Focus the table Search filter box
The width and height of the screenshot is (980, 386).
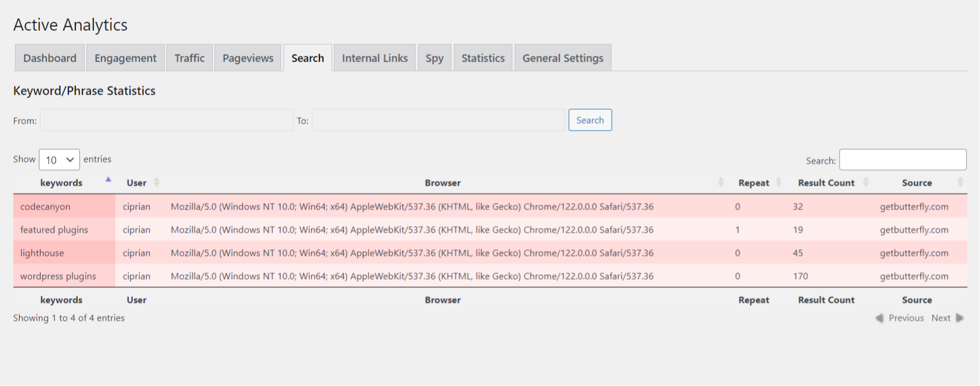[x=902, y=160]
